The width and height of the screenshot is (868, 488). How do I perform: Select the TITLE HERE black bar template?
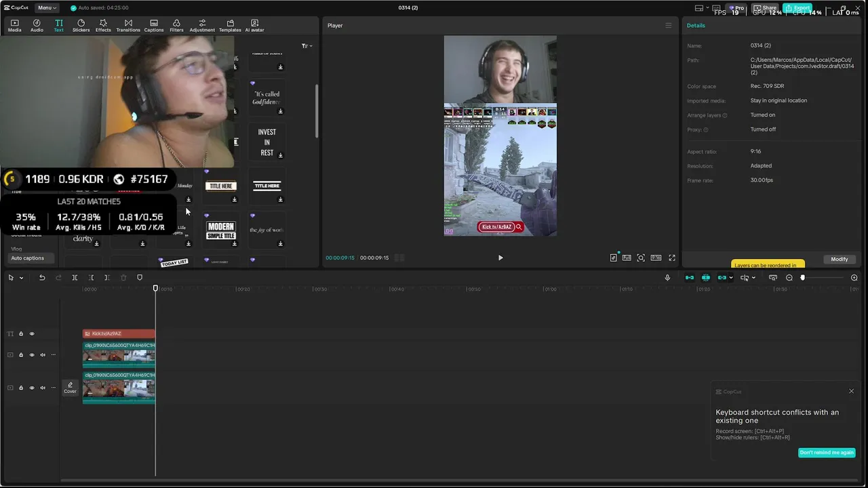pos(267,186)
